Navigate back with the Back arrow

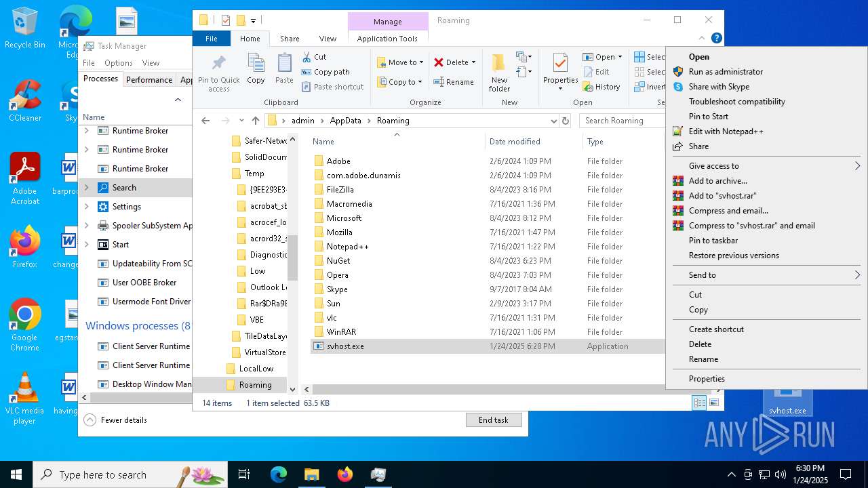pos(205,121)
